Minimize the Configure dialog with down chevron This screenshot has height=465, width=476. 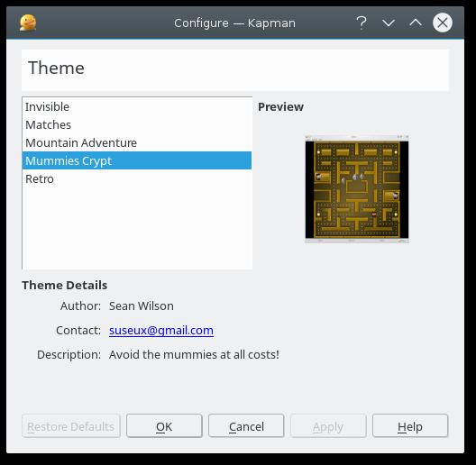pos(389,23)
